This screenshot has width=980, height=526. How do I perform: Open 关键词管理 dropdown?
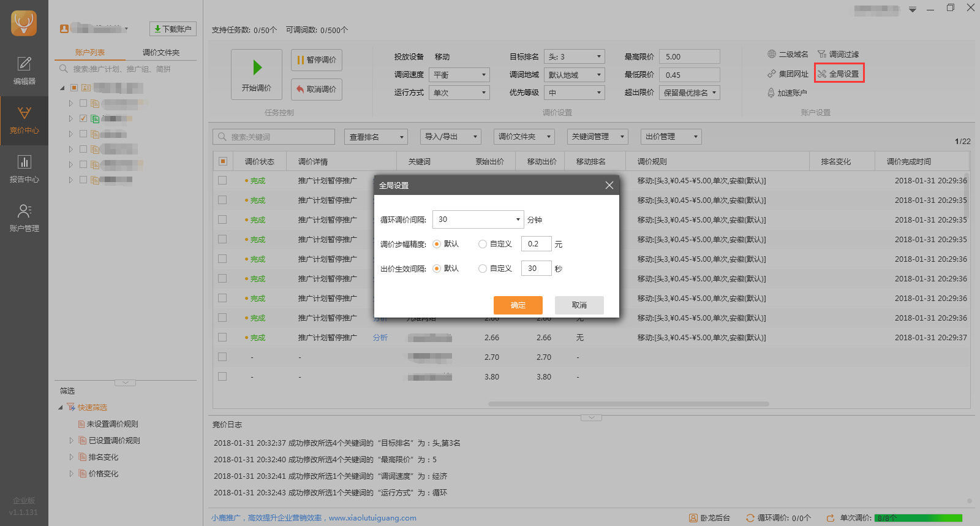598,137
